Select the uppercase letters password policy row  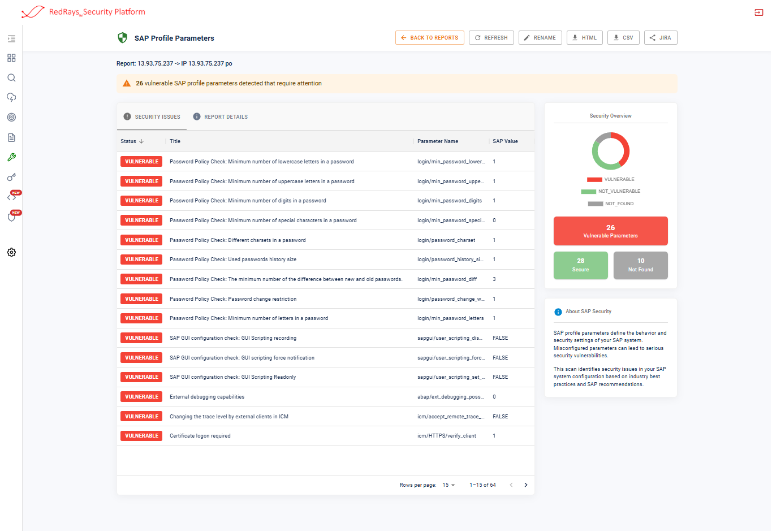[x=326, y=181]
